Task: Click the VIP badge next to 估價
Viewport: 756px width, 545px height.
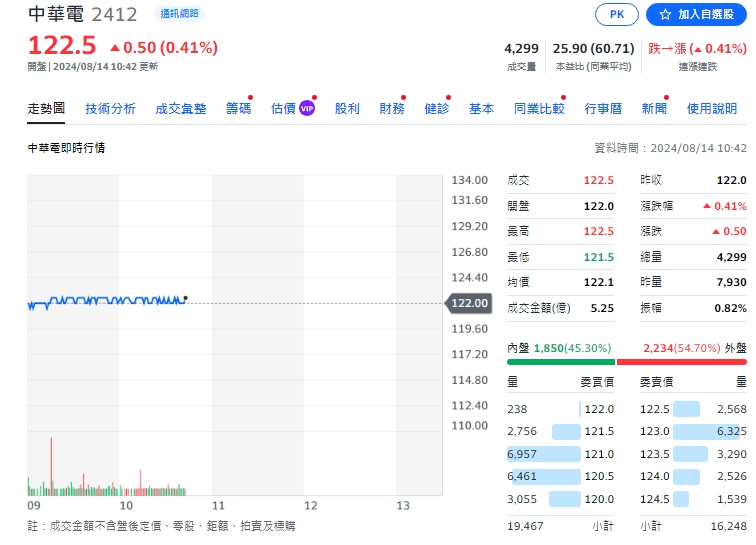Action: [307, 109]
